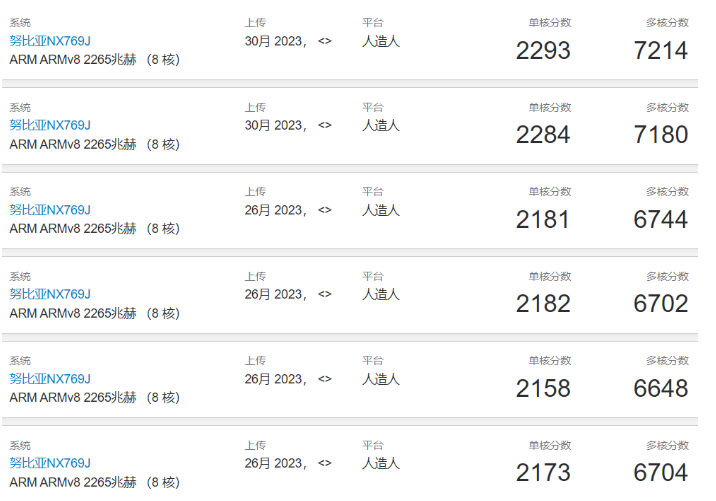Open 努比亚NX769J result scoring 2182 single-core

[50, 294]
